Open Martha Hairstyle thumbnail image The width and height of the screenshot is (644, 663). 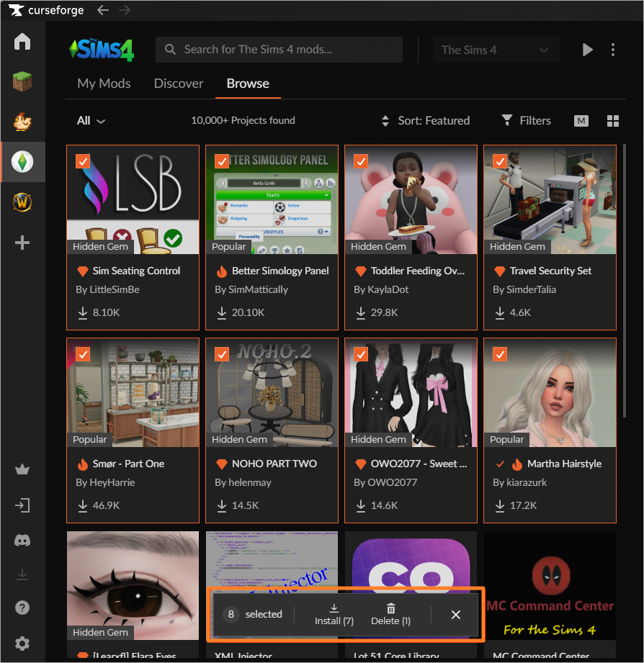tap(550, 393)
